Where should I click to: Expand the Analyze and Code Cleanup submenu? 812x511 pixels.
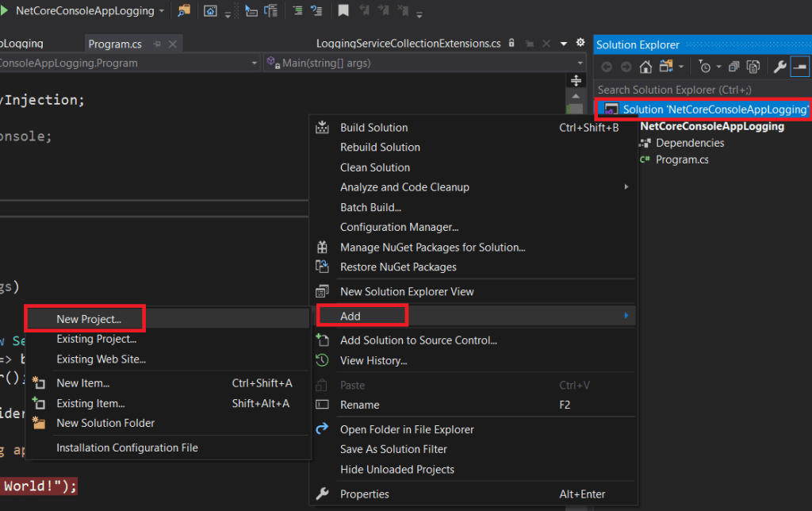tap(404, 187)
